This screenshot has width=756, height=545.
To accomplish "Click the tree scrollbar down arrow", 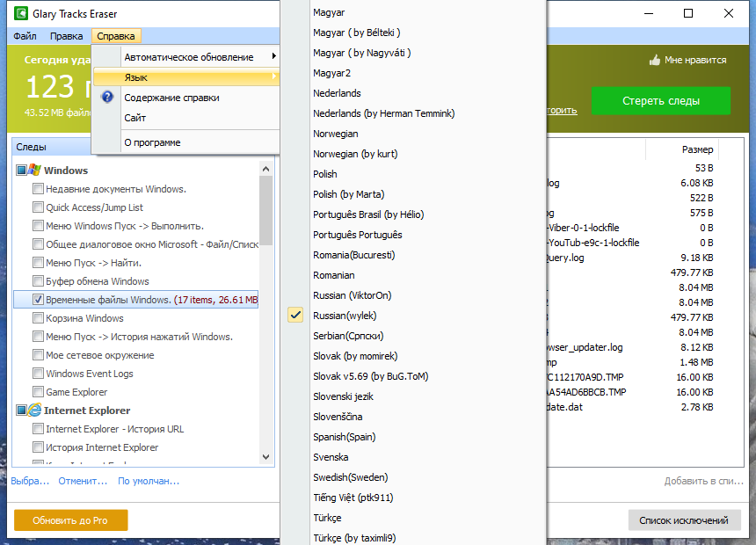I will pyautogui.click(x=265, y=457).
